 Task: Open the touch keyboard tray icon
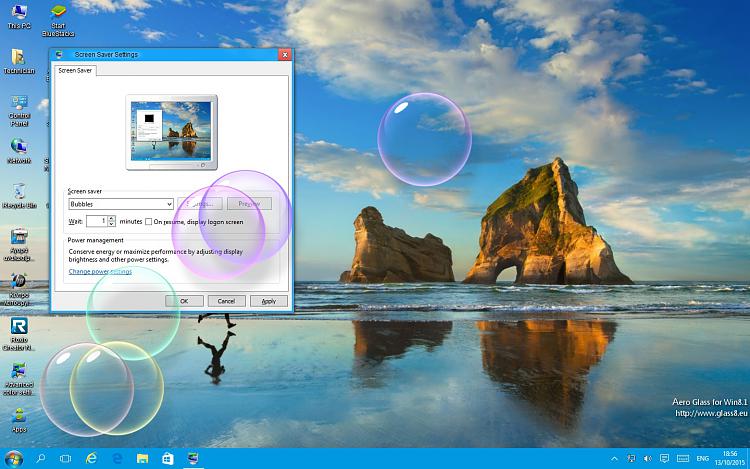pyautogui.click(x=683, y=458)
